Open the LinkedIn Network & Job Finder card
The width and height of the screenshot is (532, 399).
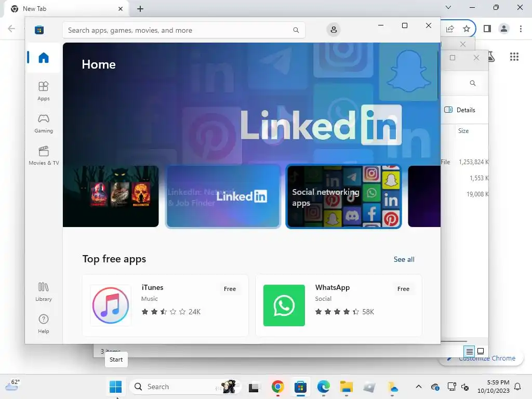223,196
